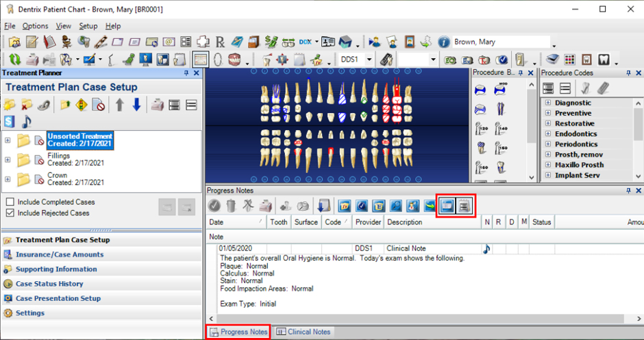Click the notepad with pencil icon

point(32,42)
